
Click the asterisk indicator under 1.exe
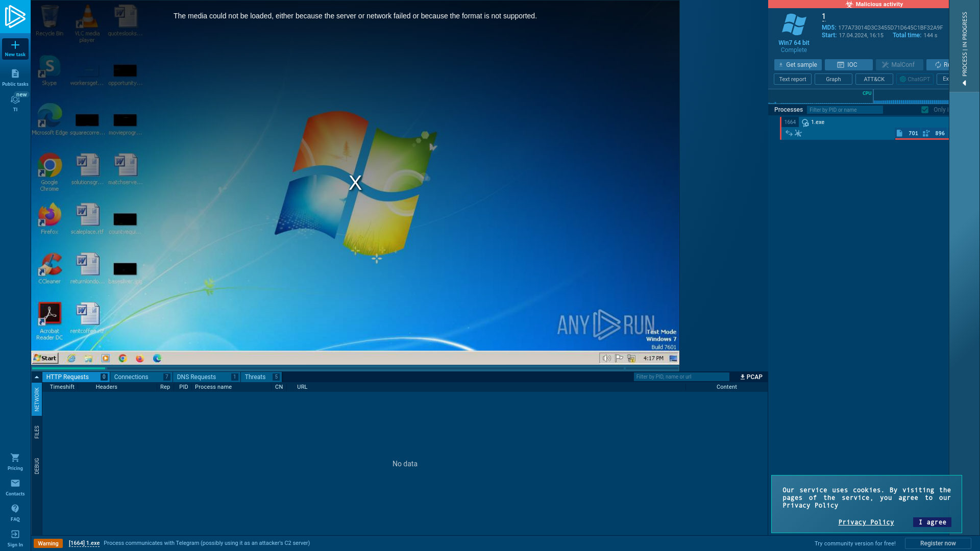pos(798,133)
